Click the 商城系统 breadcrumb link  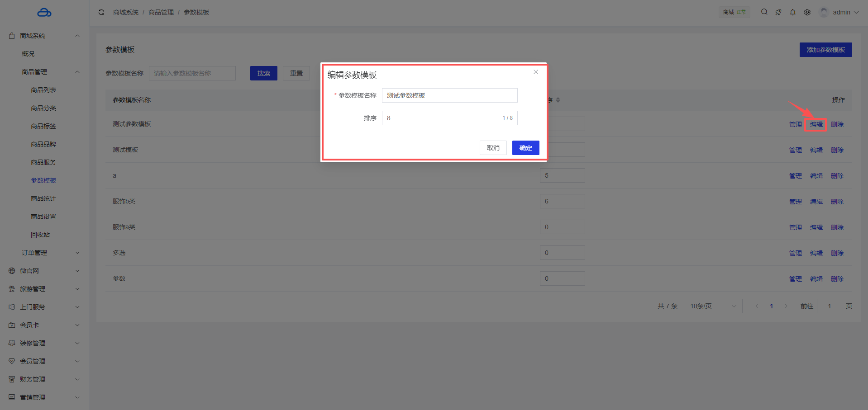tap(126, 12)
